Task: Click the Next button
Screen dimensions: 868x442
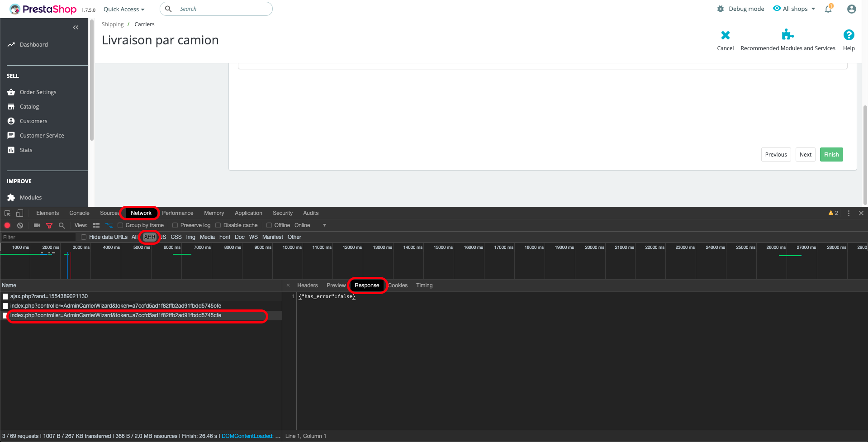Action: pyautogui.click(x=805, y=154)
